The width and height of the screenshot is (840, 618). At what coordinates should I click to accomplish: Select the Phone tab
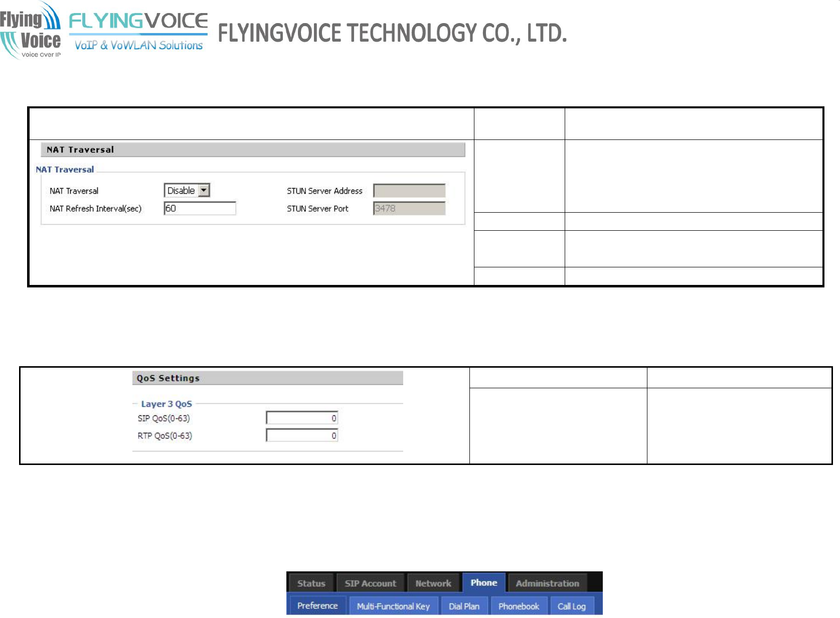(484, 583)
